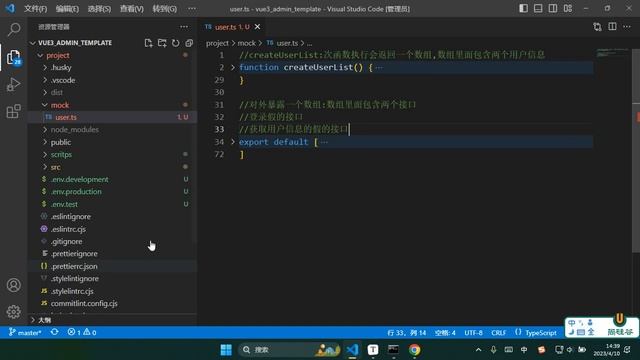Open the Windows Start menu
Viewport: 640px width, 360px height.
tap(226, 350)
